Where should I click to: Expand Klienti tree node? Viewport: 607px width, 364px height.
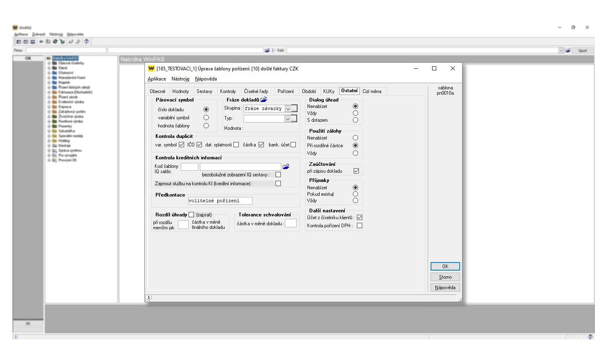pyautogui.click(x=49, y=68)
